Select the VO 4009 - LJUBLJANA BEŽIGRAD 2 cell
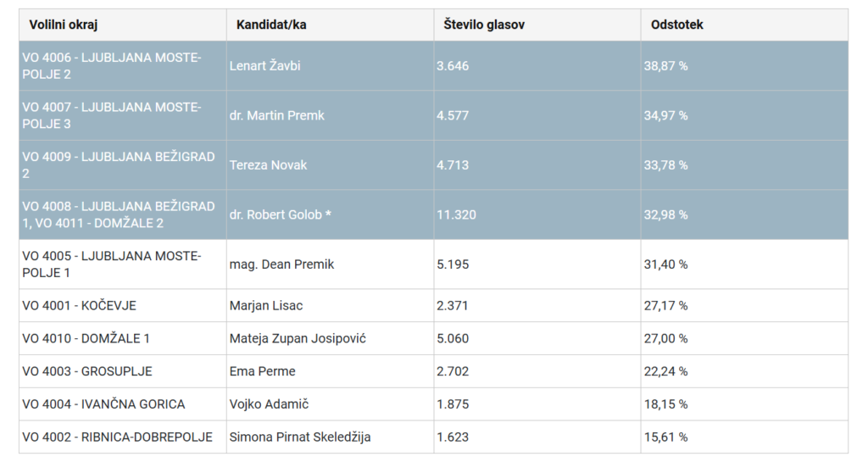868x462 pixels. [119, 165]
